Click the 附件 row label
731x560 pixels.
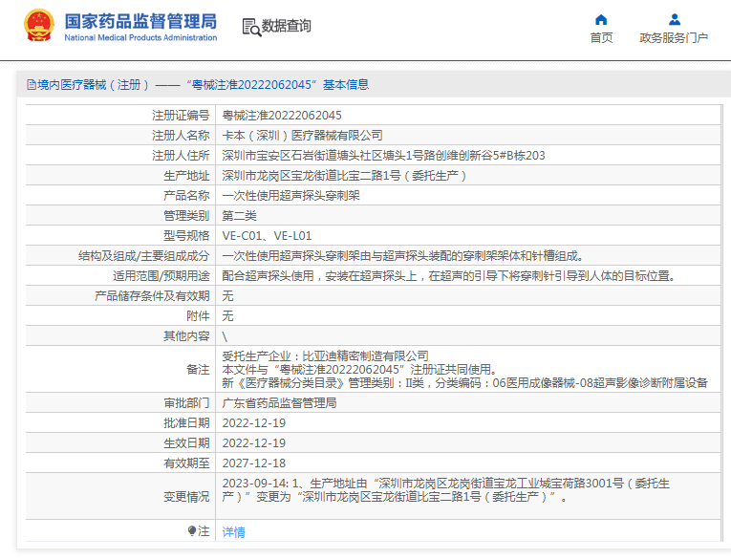point(198,315)
